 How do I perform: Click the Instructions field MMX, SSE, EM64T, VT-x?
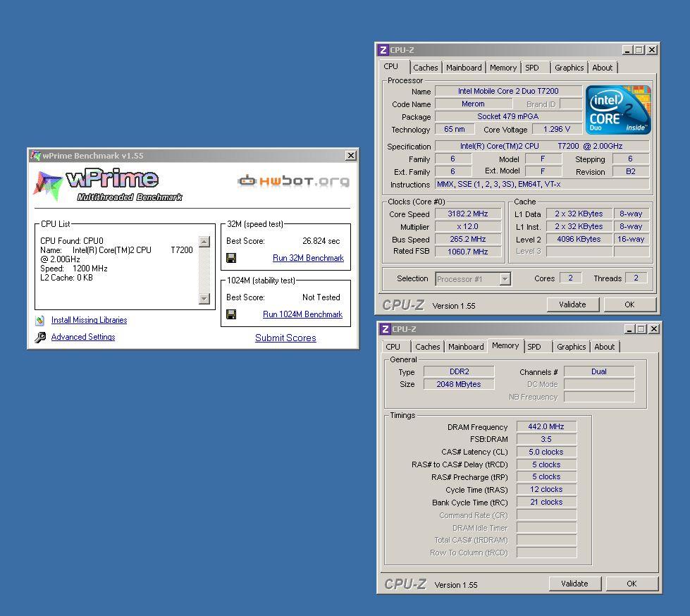click(x=542, y=185)
